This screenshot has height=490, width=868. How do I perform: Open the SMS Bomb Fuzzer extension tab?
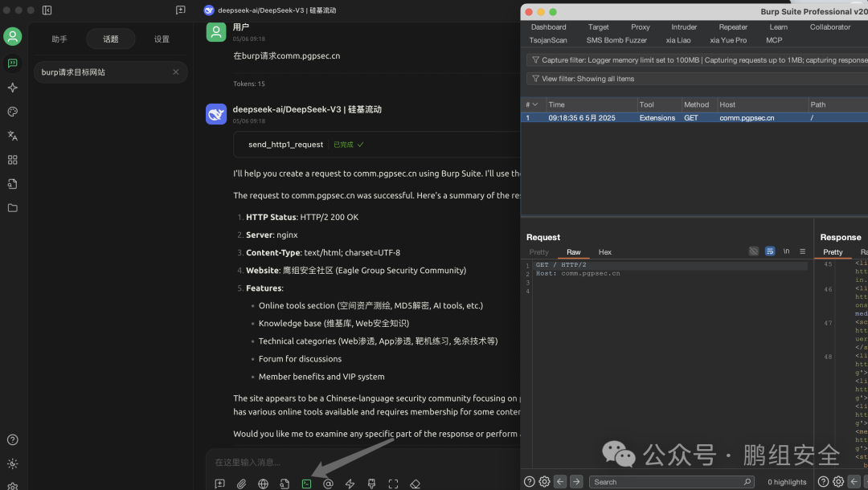coord(616,40)
